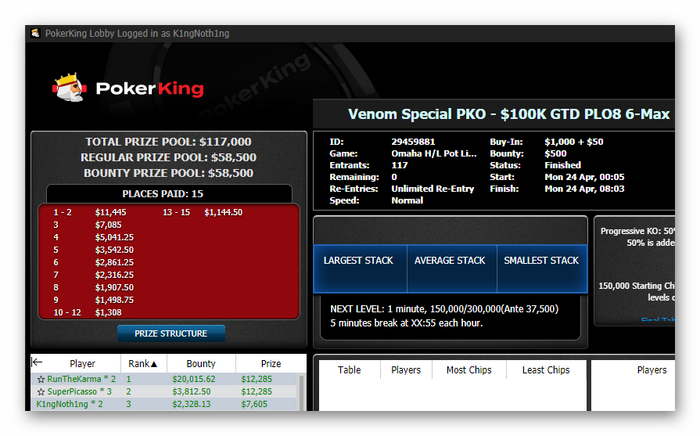Click the 150,000 Starting Chips text
This screenshot has height=436, width=700.
click(637, 291)
